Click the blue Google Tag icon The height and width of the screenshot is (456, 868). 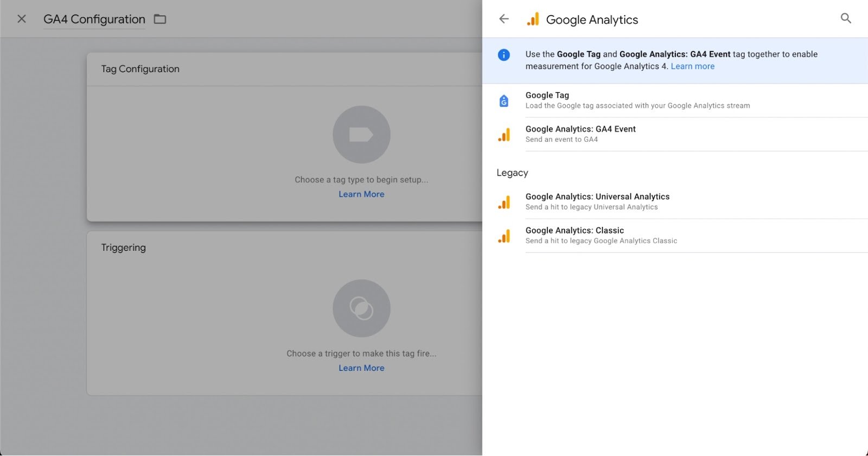point(504,100)
